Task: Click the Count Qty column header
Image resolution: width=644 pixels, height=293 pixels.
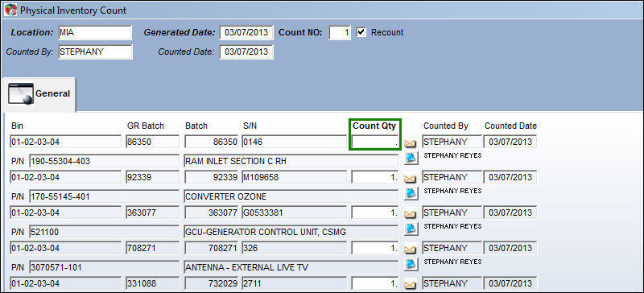Action: point(374,126)
